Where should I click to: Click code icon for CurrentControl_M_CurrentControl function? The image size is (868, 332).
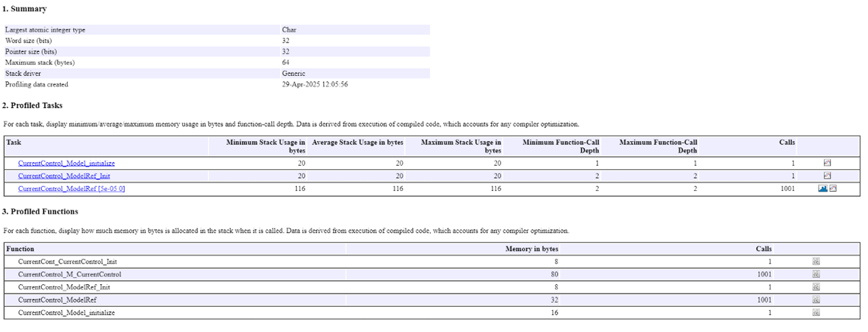816,274
